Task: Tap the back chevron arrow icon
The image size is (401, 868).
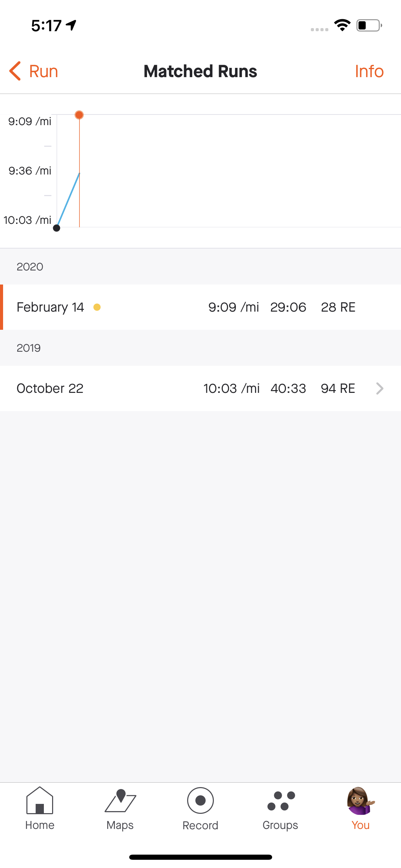Action: pyautogui.click(x=15, y=71)
